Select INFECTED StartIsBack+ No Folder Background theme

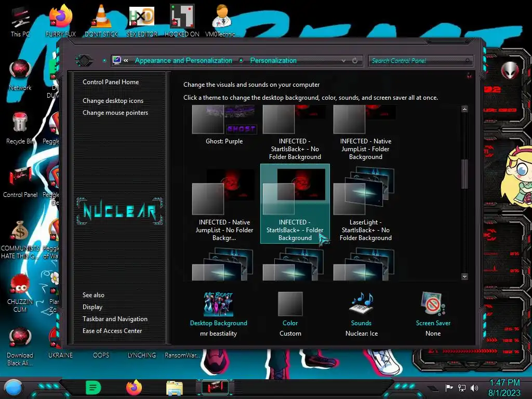tap(295, 133)
